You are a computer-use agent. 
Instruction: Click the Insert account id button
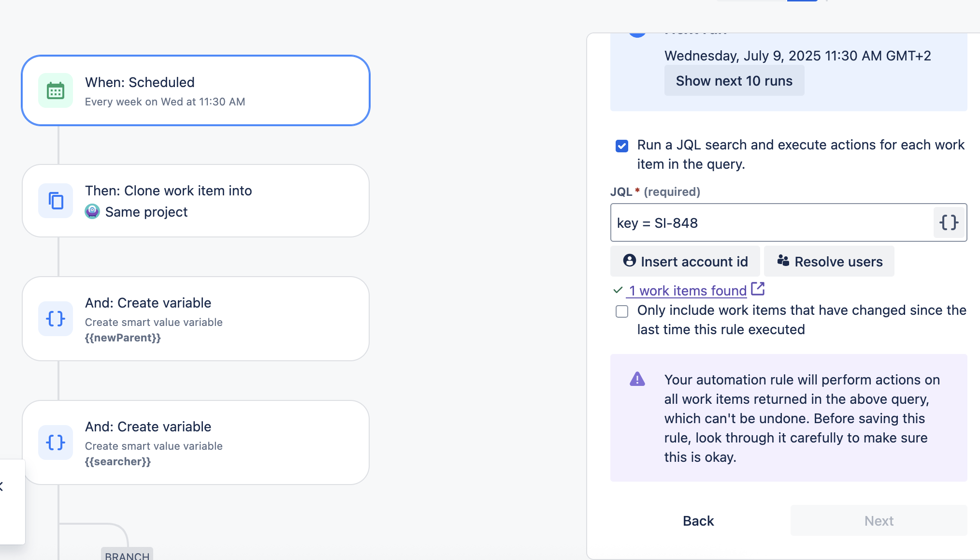pos(685,261)
